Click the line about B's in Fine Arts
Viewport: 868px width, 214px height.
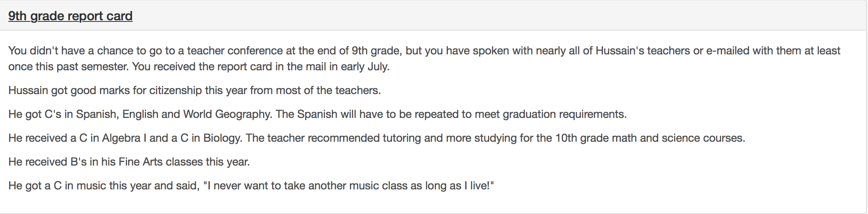click(x=129, y=162)
